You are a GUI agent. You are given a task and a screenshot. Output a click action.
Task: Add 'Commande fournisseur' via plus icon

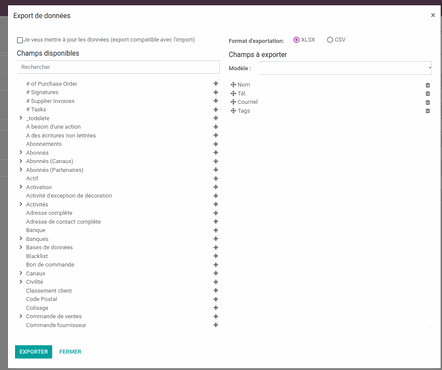pyautogui.click(x=216, y=325)
